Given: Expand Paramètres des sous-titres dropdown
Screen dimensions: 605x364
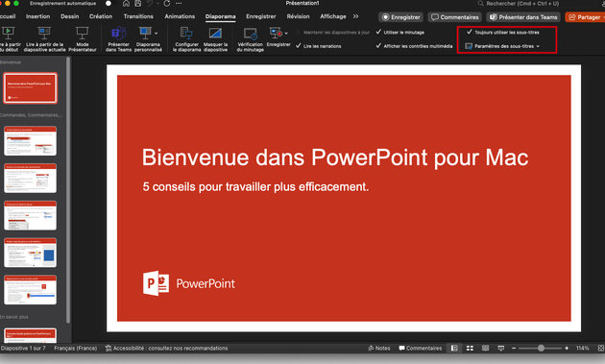Looking at the screenshot, I should tap(502, 46).
